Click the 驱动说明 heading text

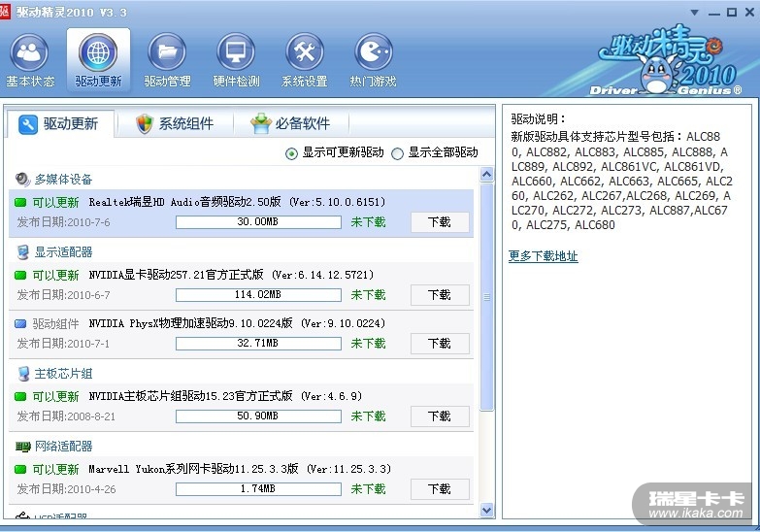click(x=538, y=119)
